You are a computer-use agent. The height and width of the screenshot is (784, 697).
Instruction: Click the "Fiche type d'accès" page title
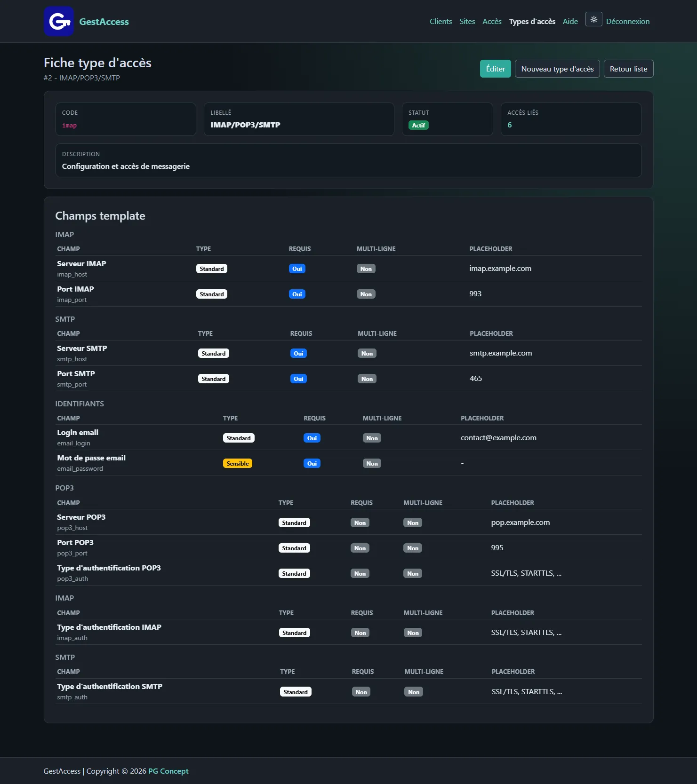tap(97, 63)
